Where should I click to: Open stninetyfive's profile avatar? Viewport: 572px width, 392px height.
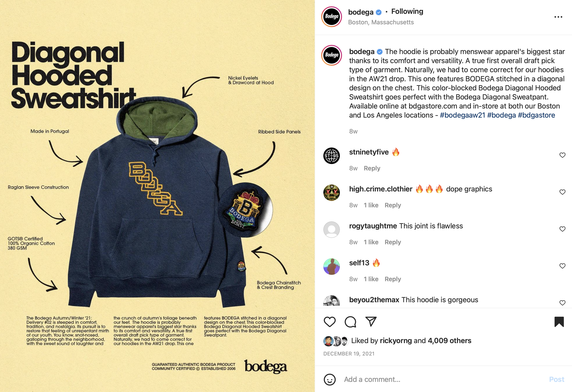point(331,156)
